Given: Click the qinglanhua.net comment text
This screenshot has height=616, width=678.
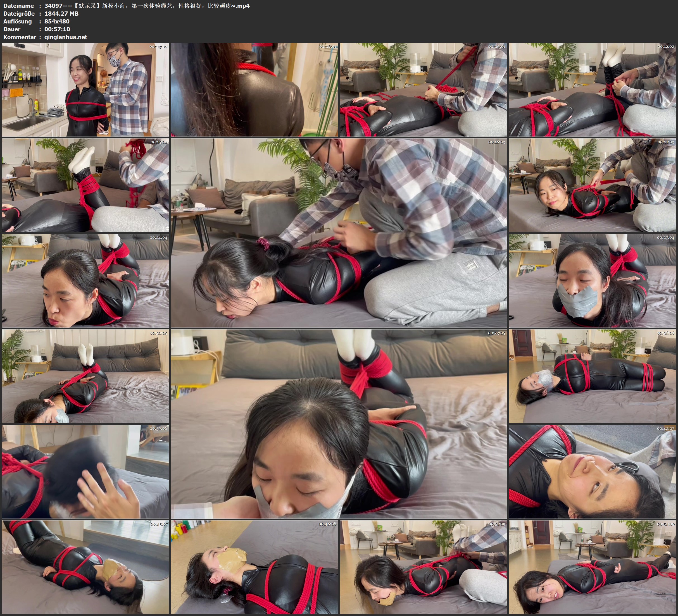Looking at the screenshot, I should coord(66,37).
